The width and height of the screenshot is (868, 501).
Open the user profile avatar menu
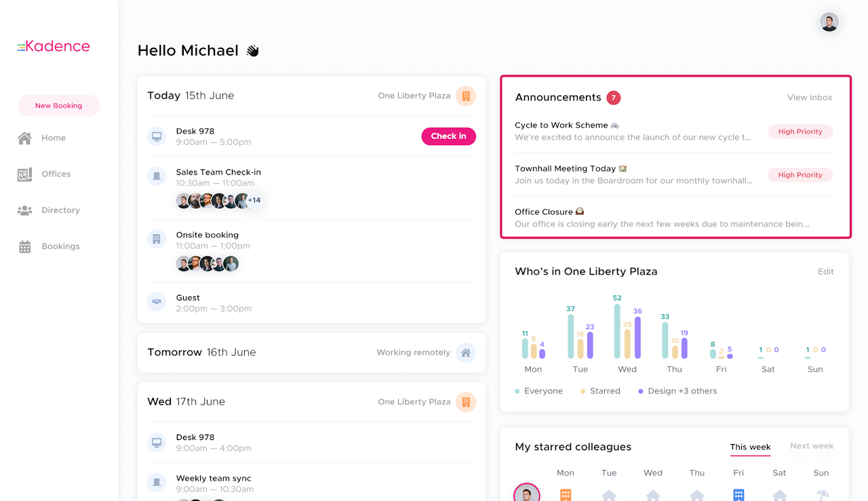click(x=829, y=22)
